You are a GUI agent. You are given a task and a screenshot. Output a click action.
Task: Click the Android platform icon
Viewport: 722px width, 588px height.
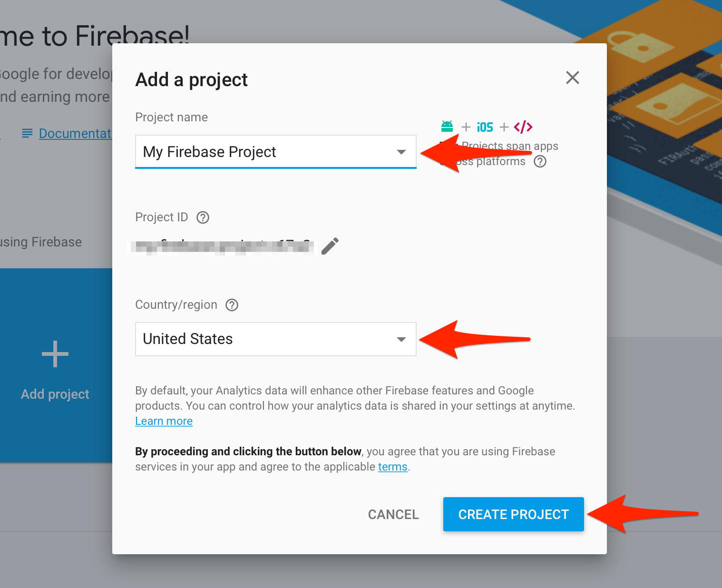tap(447, 127)
